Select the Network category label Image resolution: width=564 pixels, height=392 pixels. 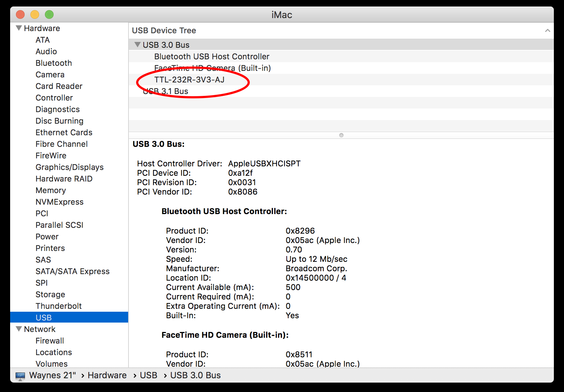[40, 329]
